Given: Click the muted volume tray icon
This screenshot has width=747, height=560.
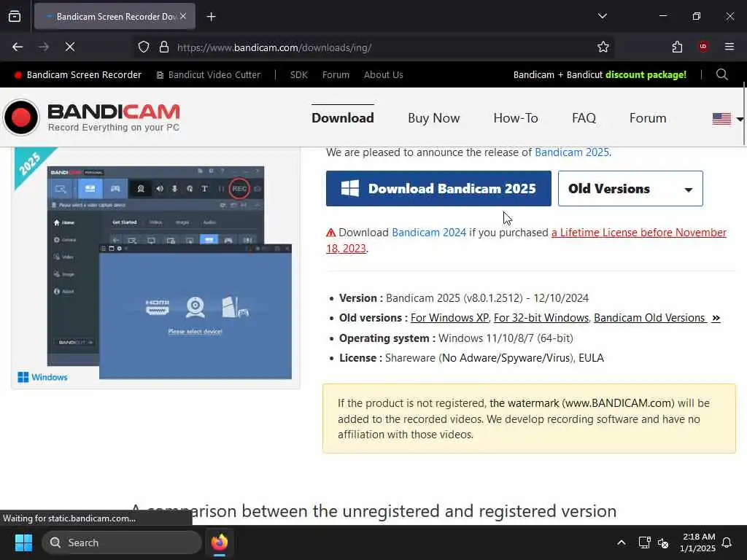Looking at the screenshot, I should 662,542.
